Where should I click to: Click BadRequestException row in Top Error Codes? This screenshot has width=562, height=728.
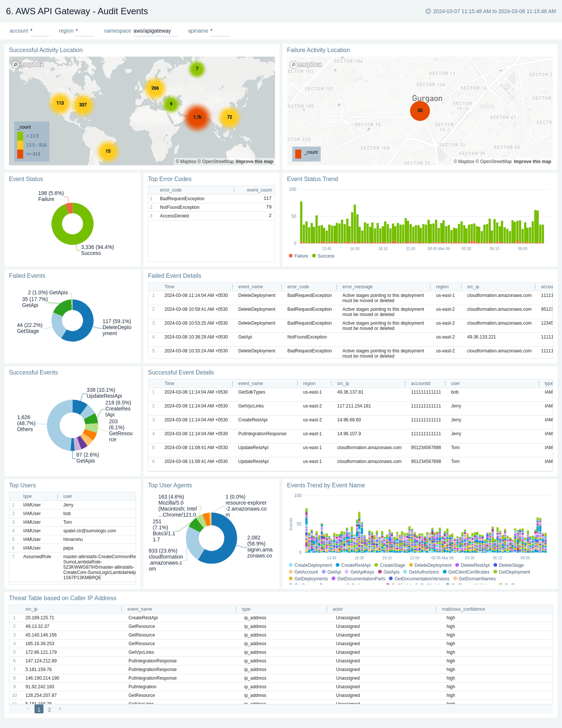[211, 199]
